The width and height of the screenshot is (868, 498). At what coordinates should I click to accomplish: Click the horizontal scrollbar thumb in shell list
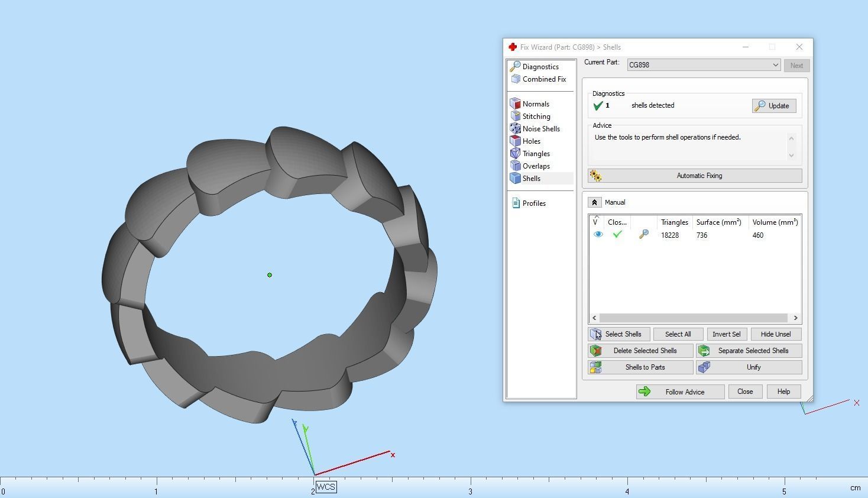point(693,318)
